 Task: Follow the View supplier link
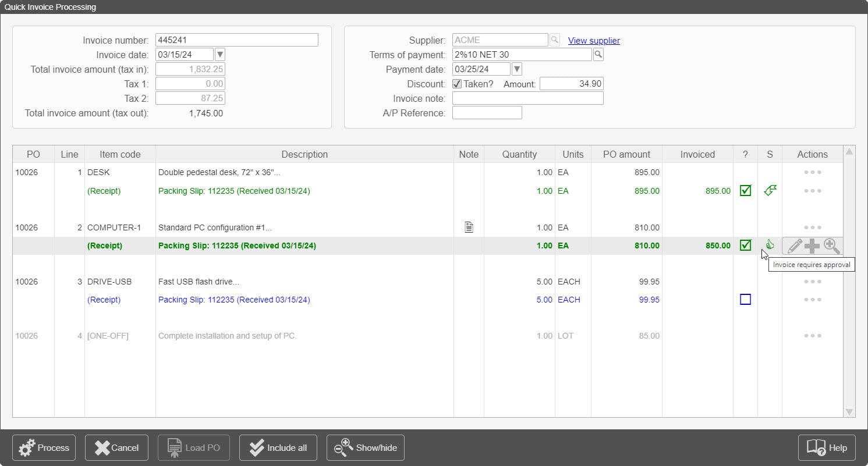(593, 40)
